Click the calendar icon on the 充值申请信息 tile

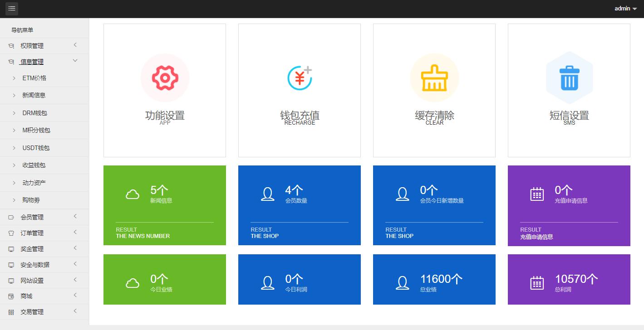(537, 194)
